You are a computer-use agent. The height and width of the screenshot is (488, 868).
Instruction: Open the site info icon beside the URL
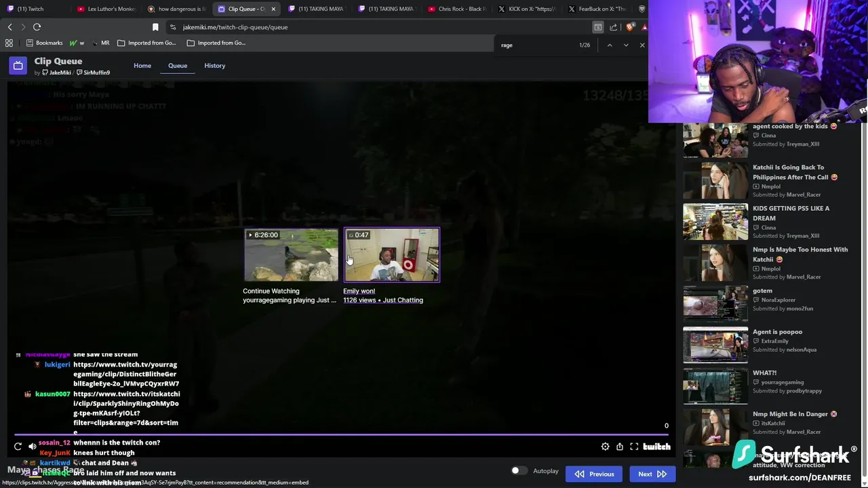[173, 27]
